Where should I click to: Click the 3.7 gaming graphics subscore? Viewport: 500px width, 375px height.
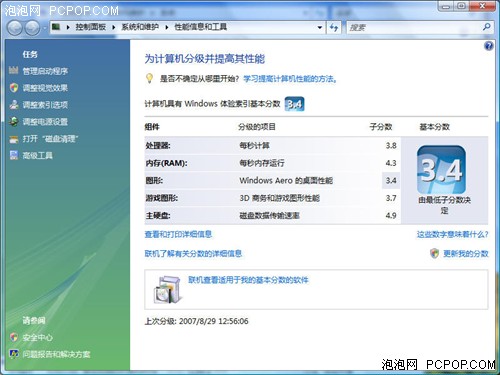click(391, 198)
